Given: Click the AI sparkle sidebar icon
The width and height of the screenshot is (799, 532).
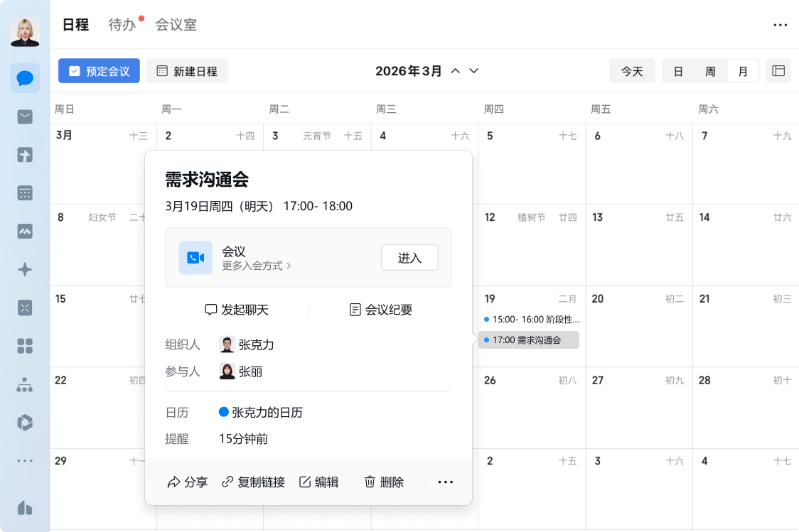Looking at the screenshot, I should 25,270.
